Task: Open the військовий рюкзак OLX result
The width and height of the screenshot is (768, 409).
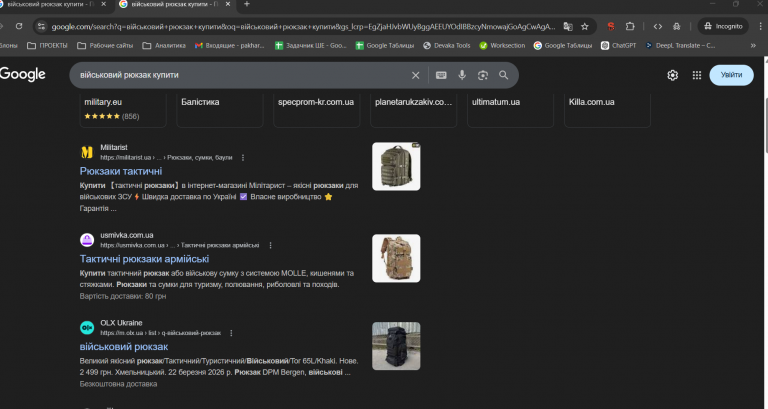Action: (x=124, y=347)
